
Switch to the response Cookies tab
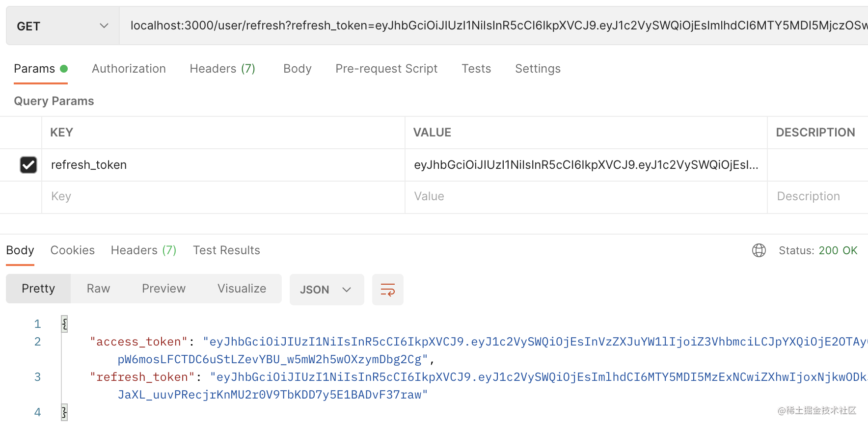point(73,250)
